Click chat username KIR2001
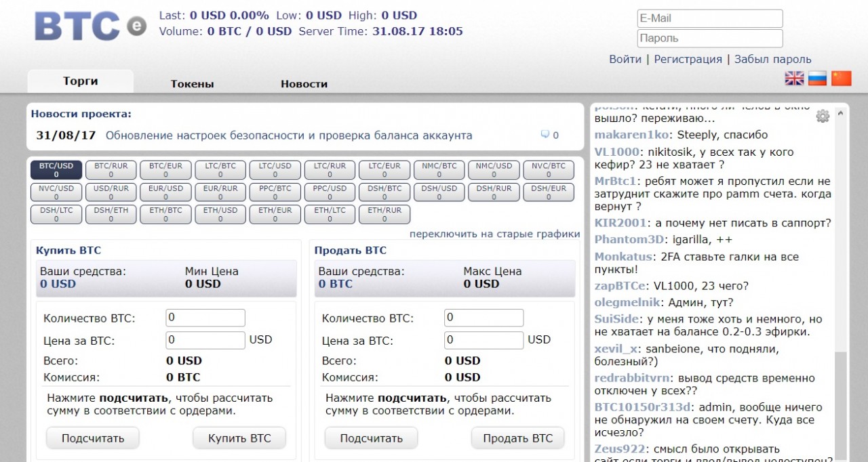The width and height of the screenshot is (868, 462). pos(620,223)
